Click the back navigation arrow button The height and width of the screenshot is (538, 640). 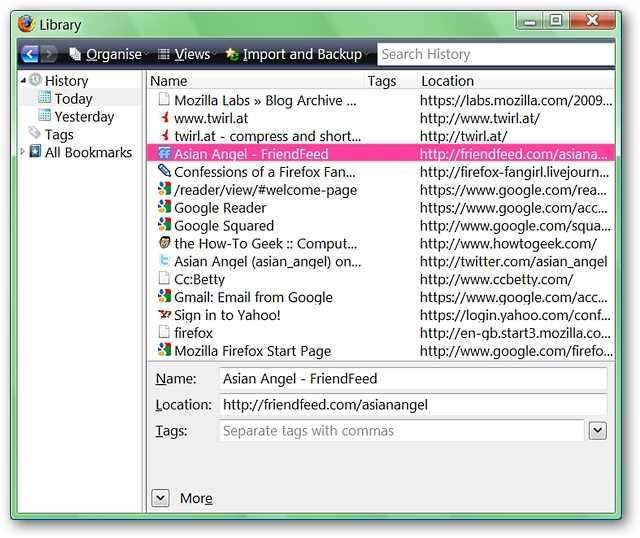[x=29, y=54]
